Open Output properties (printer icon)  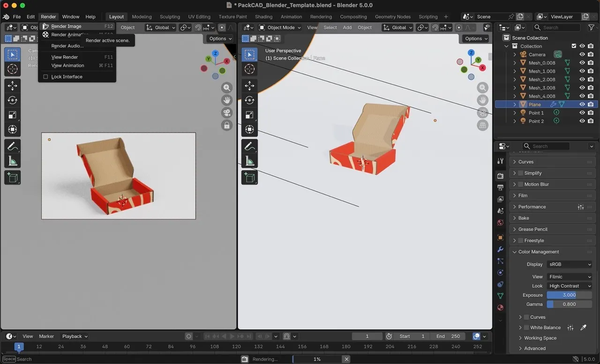(x=500, y=187)
